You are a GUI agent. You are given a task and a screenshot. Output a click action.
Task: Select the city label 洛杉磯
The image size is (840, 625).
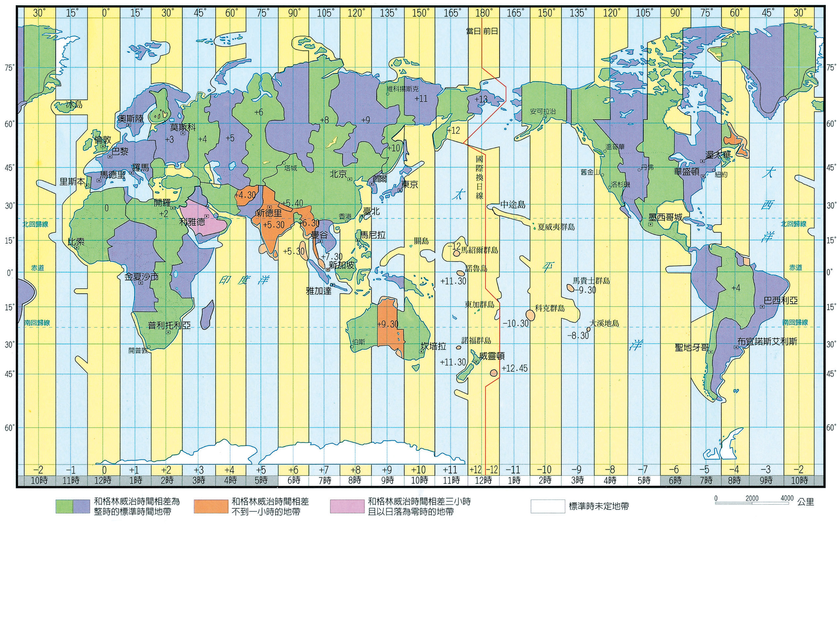620,185
